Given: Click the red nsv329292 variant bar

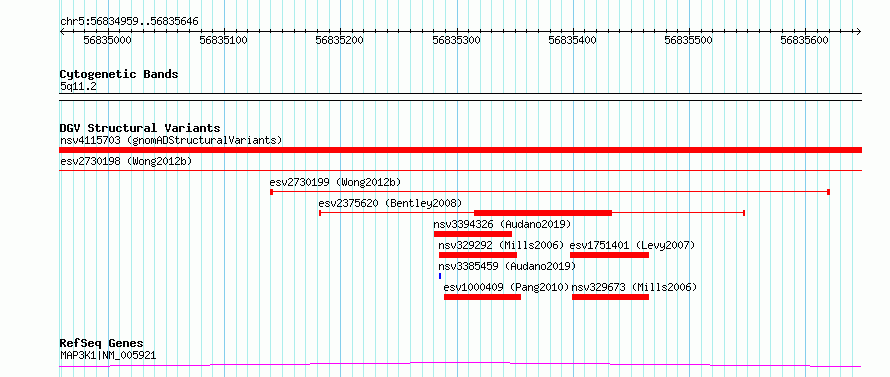Looking at the screenshot, I should click(478, 255).
